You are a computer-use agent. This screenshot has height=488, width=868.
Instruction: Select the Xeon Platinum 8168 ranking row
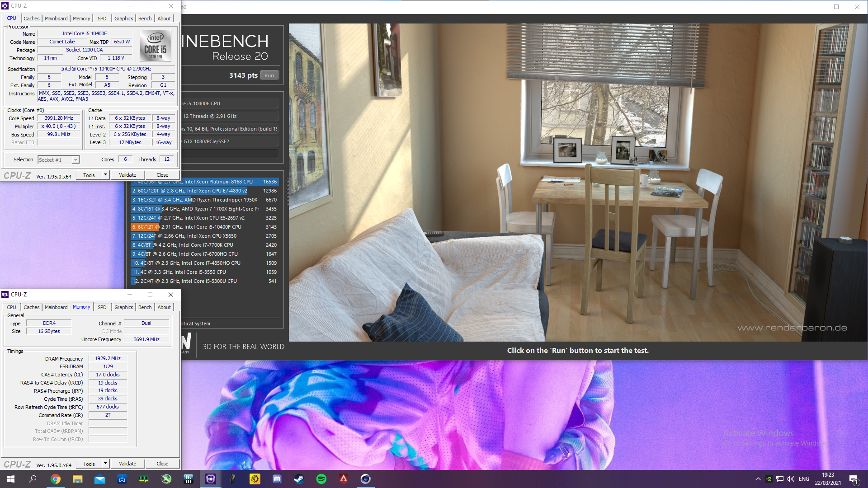tap(205, 182)
